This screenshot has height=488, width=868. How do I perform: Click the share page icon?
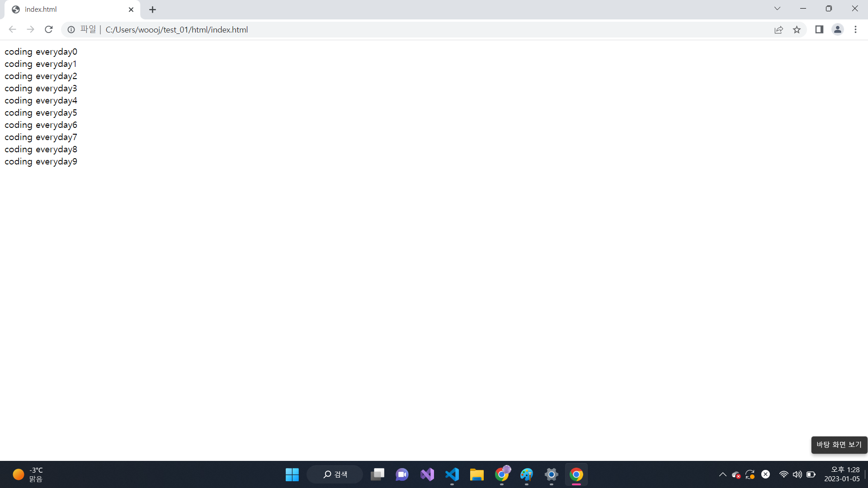778,30
